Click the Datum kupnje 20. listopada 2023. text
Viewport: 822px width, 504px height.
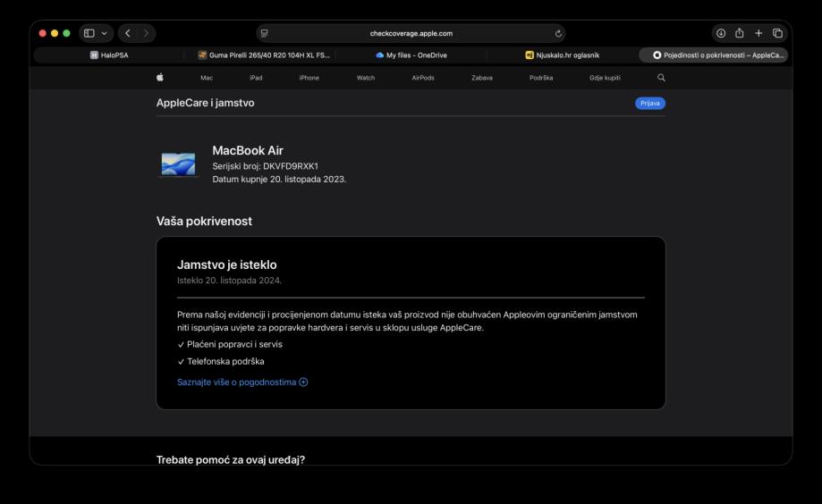(279, 180)
